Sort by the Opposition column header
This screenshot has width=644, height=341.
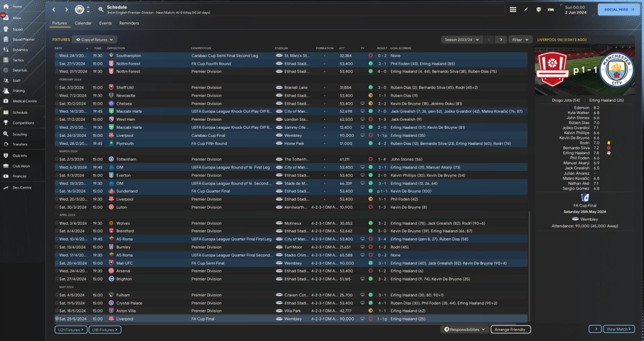pyautogui.click(x=116, y=48)
